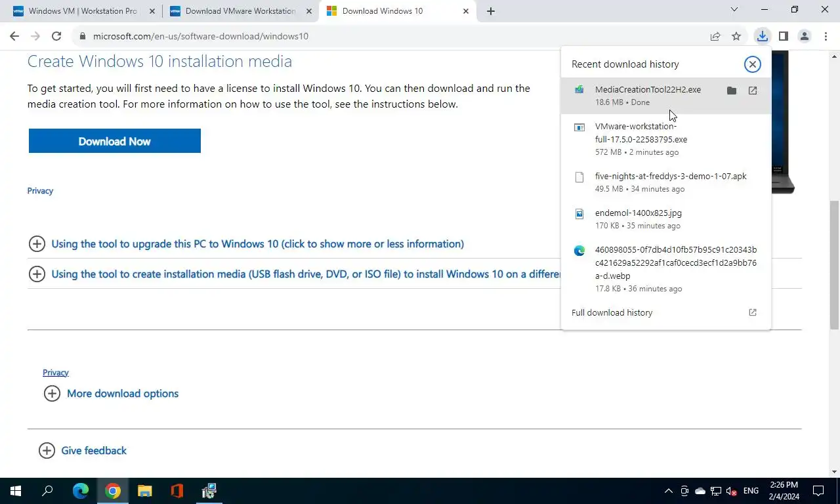This screenshot has height=504, width=840.
Task: Open the Windows Start menu
Action: tap(16, 491)
